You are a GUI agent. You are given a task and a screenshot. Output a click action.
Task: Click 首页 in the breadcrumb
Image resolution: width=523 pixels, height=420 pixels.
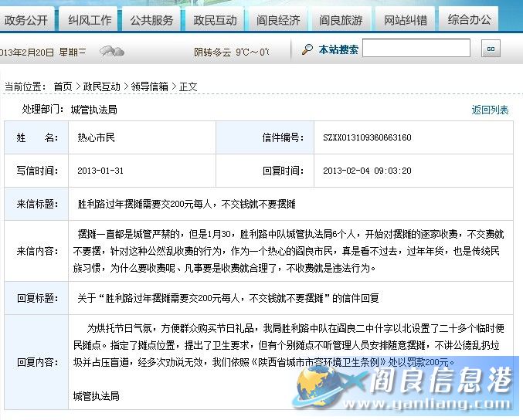(x=63, y=86)
